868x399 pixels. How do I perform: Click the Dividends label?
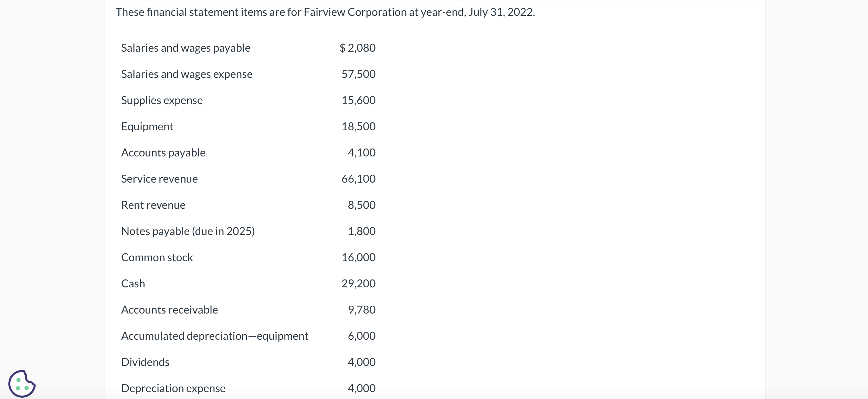[x=145, y=362]
